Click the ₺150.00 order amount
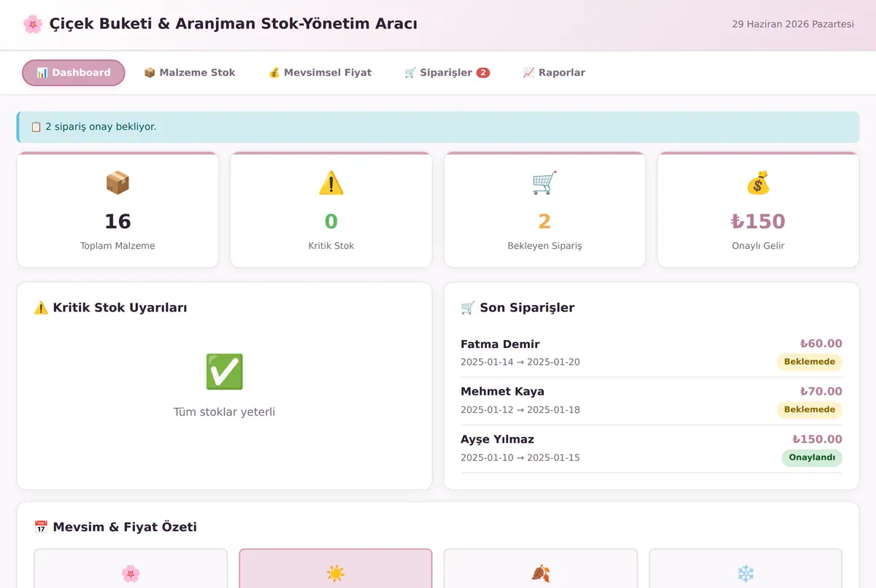The image size is (876, 588). coord(817,439)
